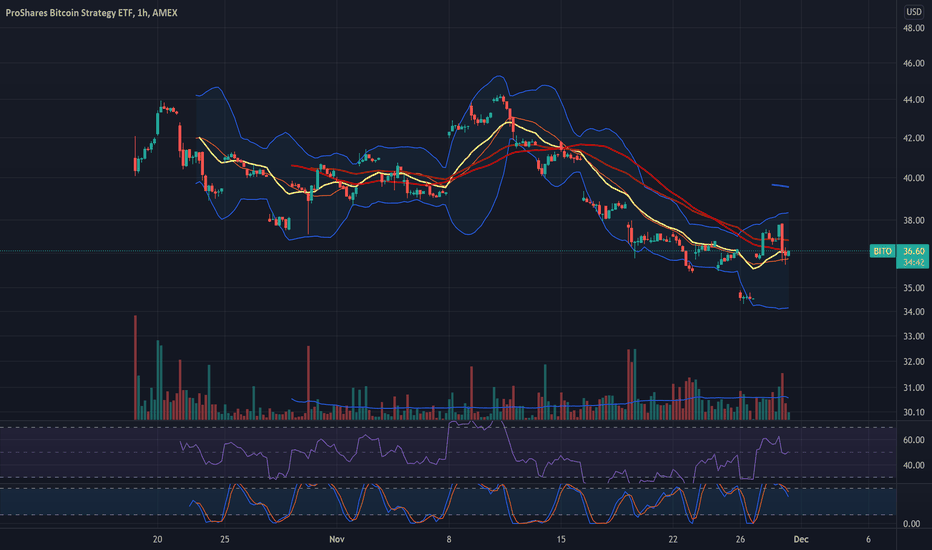Screen dimensions: 932x550
Task: Click the 34:42 bar countdown timer
Action: 914,262
